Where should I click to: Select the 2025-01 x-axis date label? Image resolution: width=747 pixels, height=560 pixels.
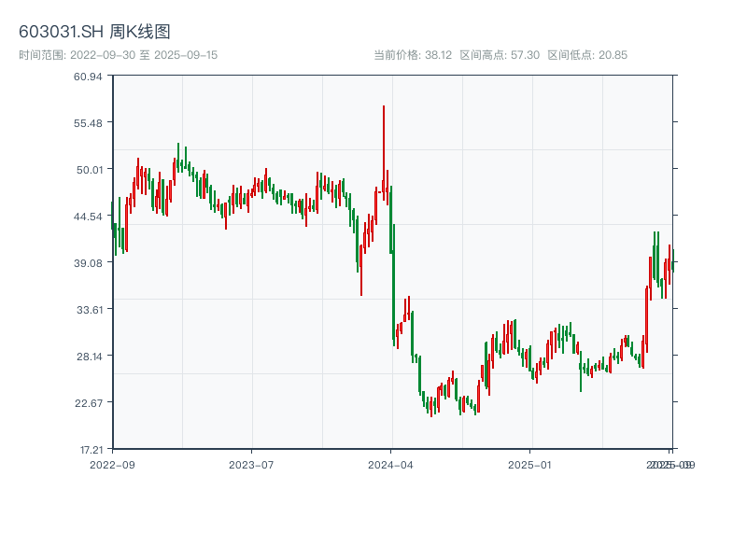[x=531, y=464]
